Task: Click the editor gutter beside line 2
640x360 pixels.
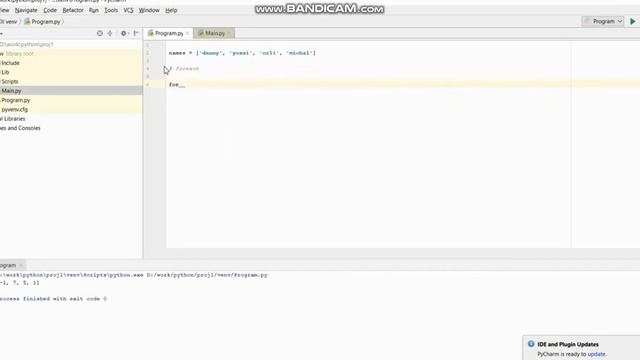Action: pos(155,53)
